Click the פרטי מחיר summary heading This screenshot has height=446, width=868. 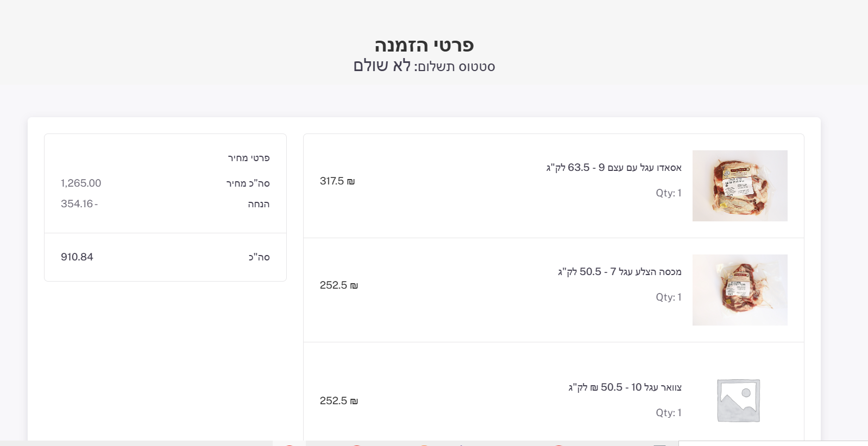(x=249, y=158)
